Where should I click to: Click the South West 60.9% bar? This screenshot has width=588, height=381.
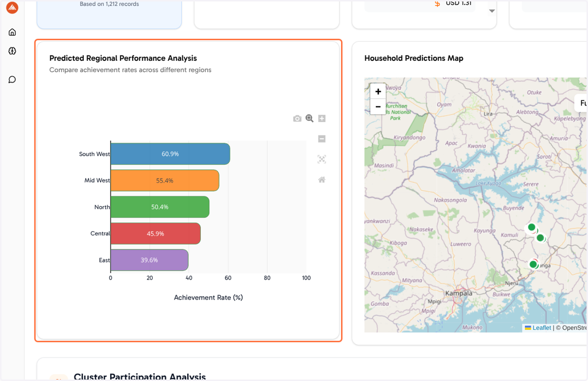(170, 154)
